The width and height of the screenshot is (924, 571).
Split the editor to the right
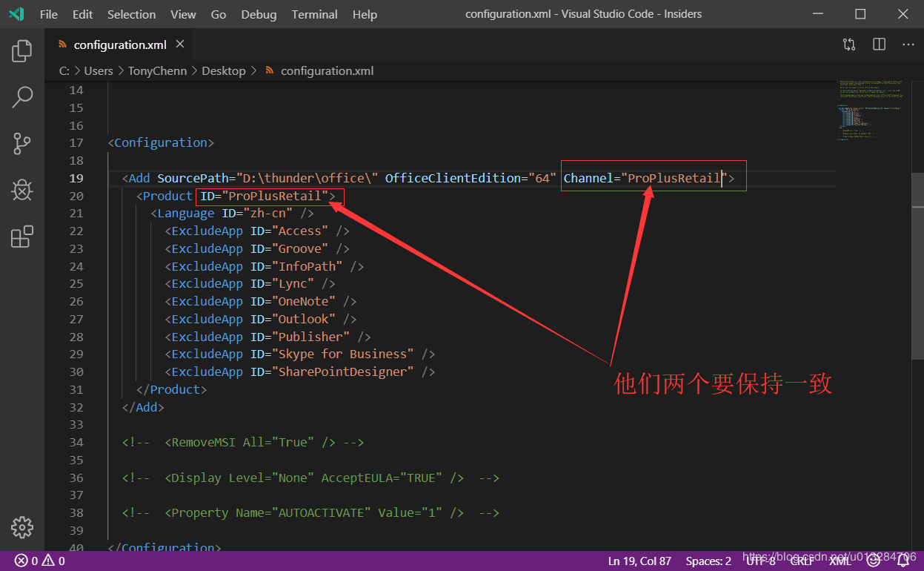(x=879, y=44)
